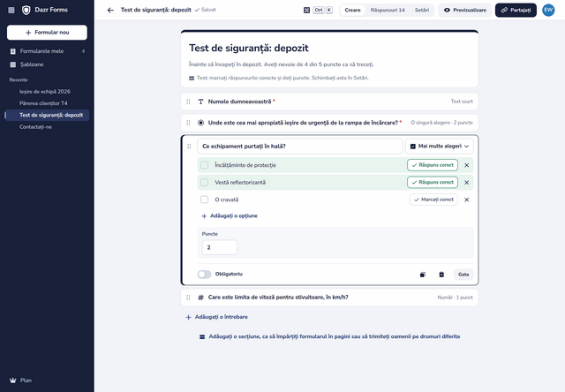This screenshot has width=565, height=392.
Task: Open the command palette icon near Ctrl K
Action: [x=306, y=10]
